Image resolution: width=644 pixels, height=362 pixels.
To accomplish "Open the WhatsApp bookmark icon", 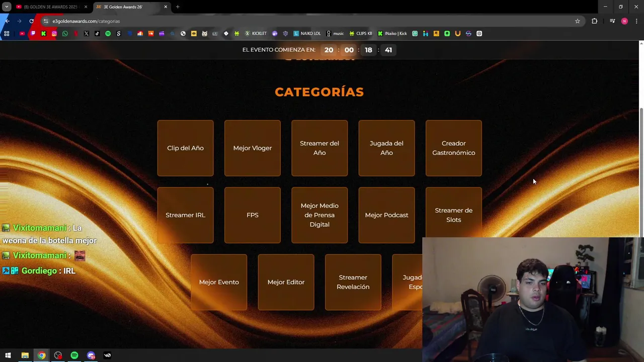I will pos(65,34).
